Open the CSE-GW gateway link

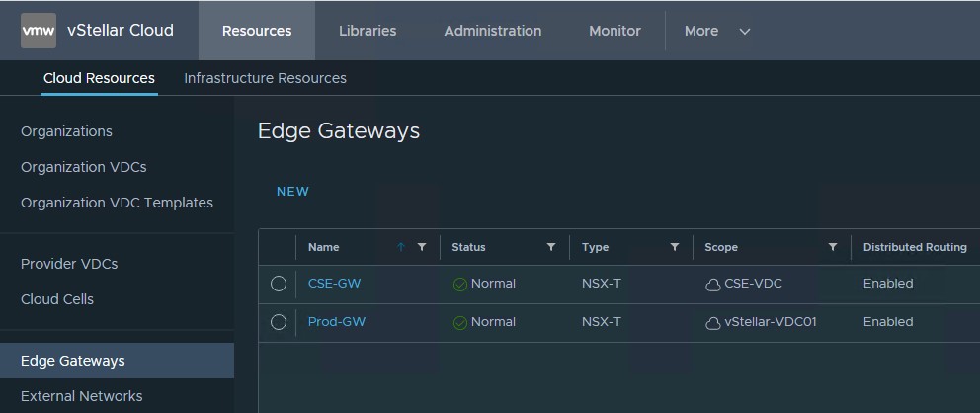coord(334,284)
